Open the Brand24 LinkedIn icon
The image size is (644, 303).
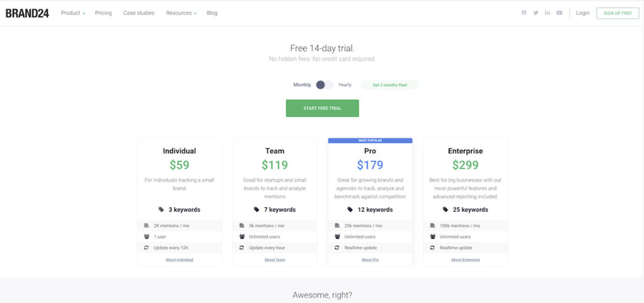pos(548,13)
